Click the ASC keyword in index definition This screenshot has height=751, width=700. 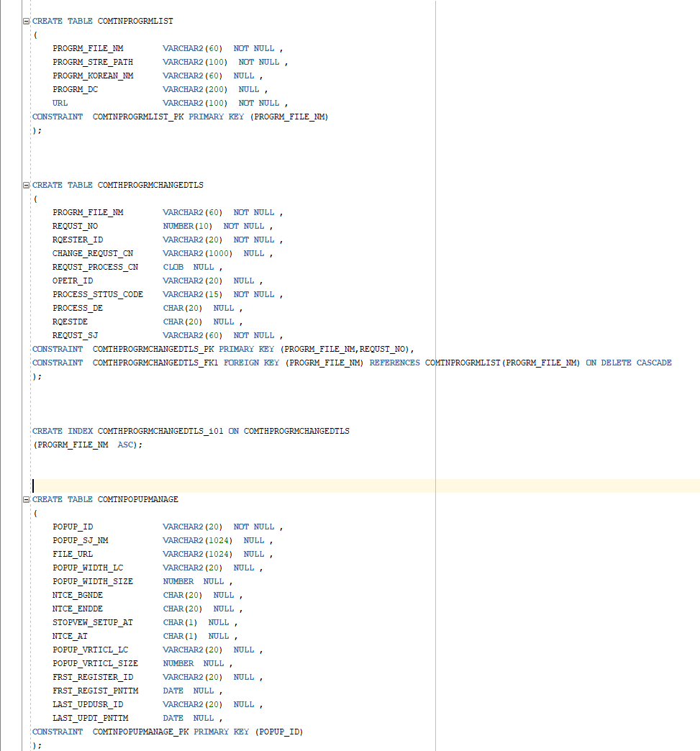click(125, 445)
